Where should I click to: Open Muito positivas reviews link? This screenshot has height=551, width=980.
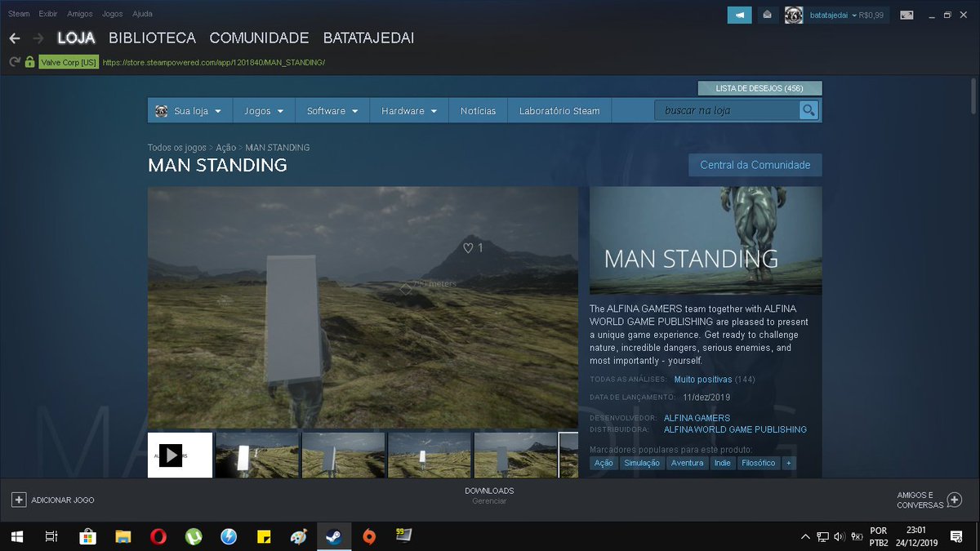pyautogui.click(x=703, y=380)
